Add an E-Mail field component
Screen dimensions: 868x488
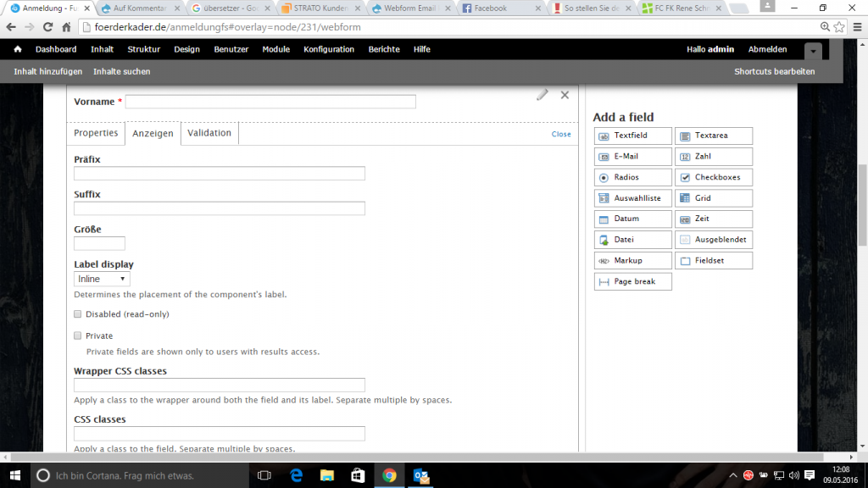(x=632, y=157)
